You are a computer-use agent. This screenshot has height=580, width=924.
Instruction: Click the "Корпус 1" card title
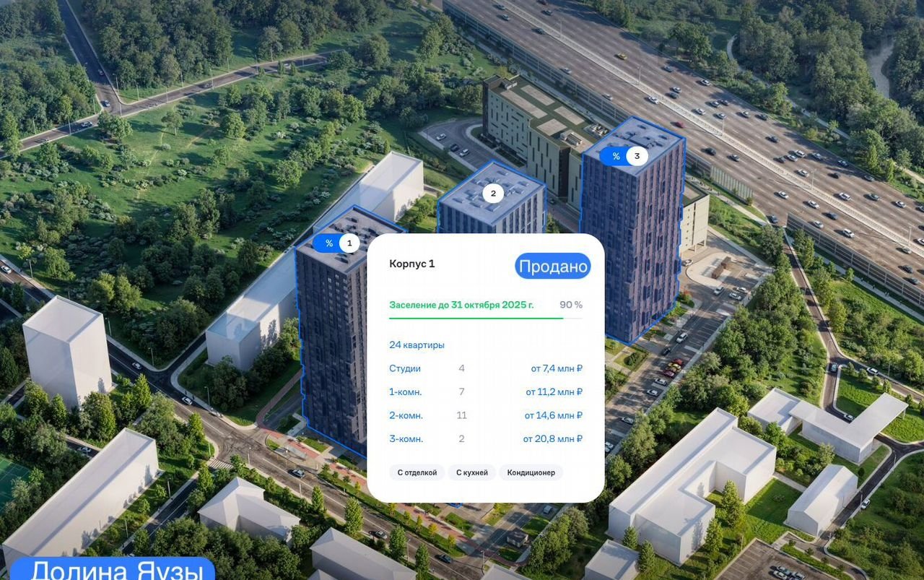pos(411,264)
